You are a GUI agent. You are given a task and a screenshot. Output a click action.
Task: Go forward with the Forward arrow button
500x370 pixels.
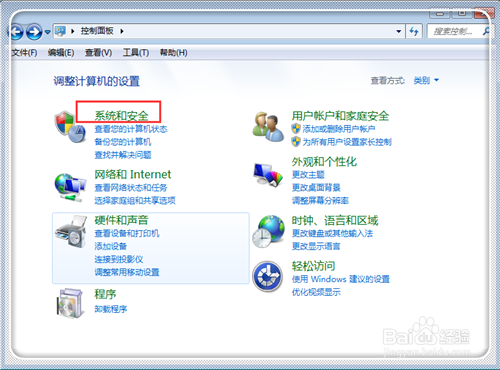click(34, 32)
